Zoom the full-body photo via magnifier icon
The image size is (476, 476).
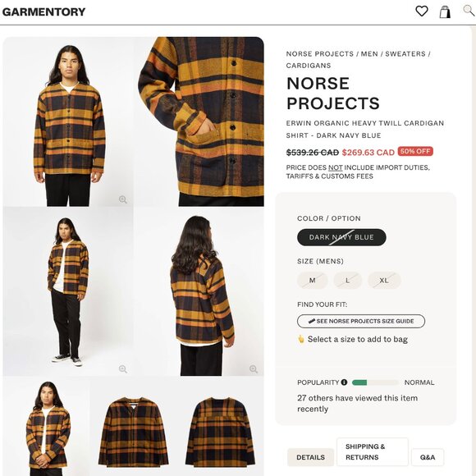[122, 369]
